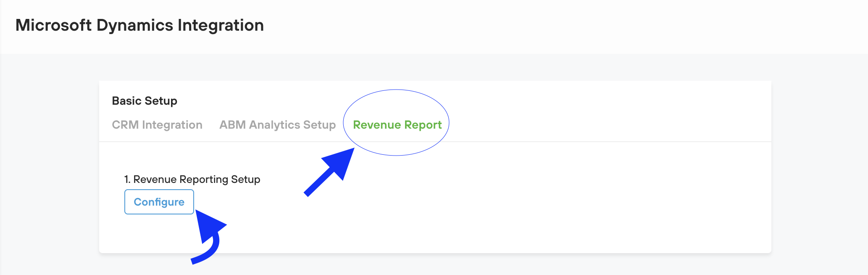868x275 pixels.
Task: Click the 'Microsoft Dynamics Integration' page title
Action: pos(139,25)
